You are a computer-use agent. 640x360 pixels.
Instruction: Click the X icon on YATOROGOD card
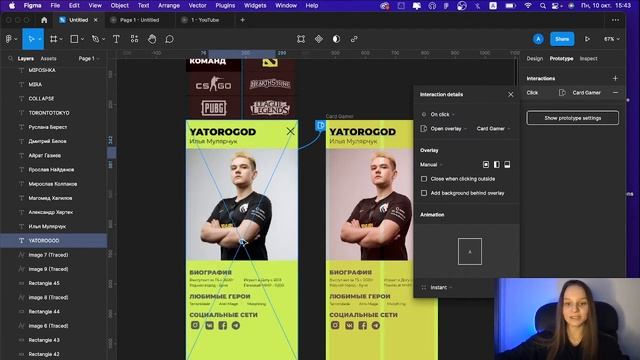tap(290, 131)
